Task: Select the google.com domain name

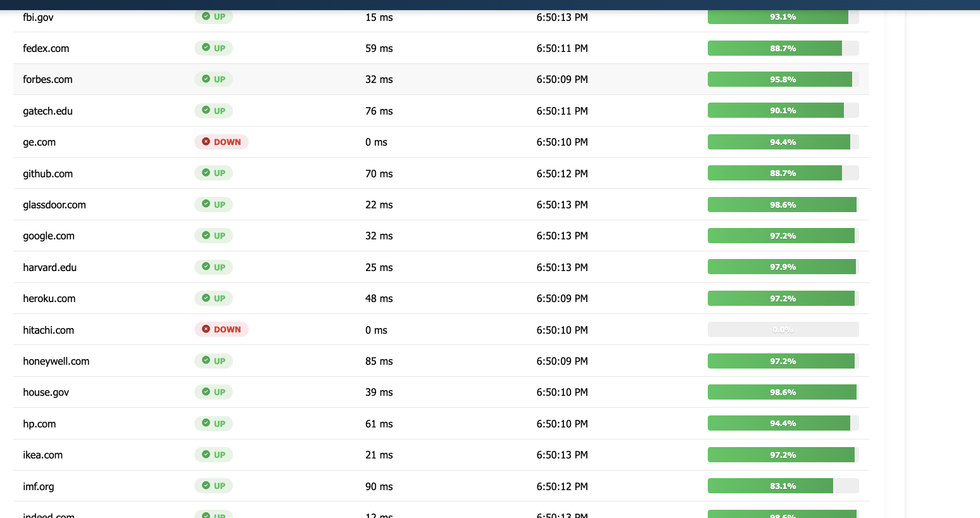Action: click(49, 236)
